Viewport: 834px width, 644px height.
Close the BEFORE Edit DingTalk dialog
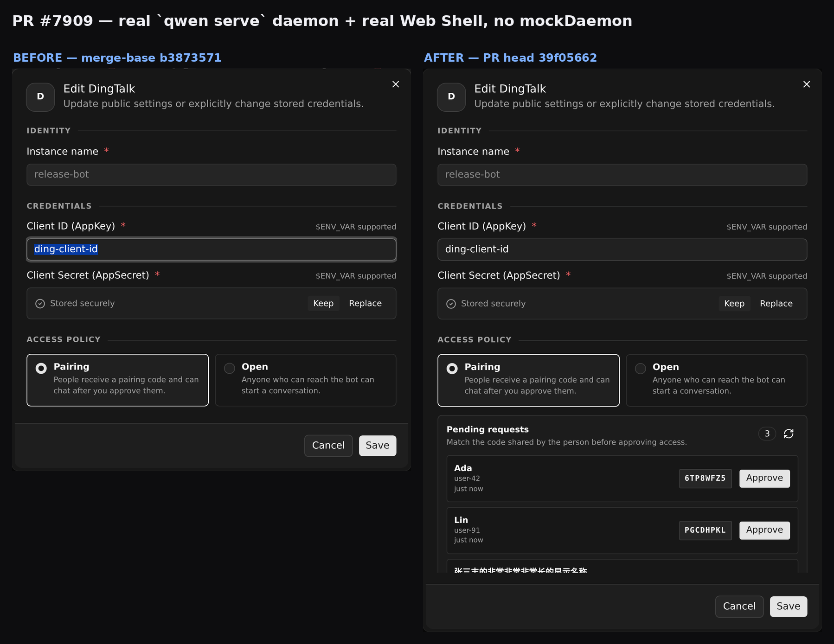point(396,84)
